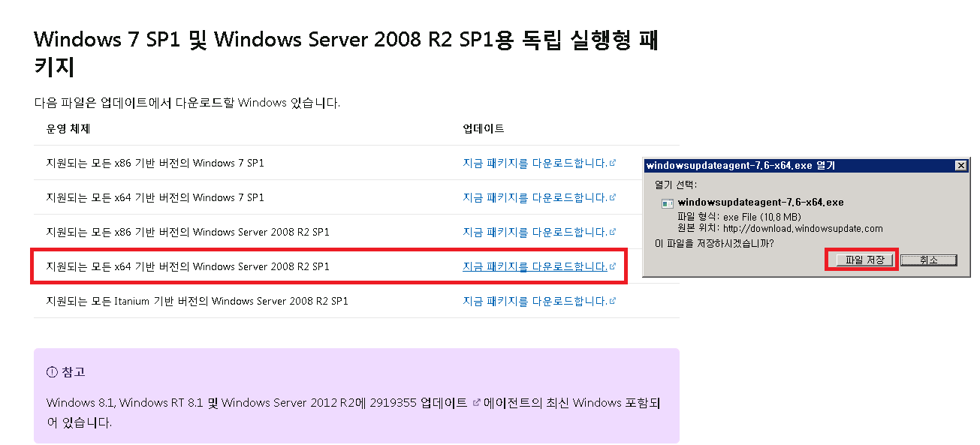Image resolution: width=980 pixels, height=445 pixels.
Task: Click the dialog title bar text windowsupdateagent-7.6-x64.exe 열기
Action: coord(740,165)
